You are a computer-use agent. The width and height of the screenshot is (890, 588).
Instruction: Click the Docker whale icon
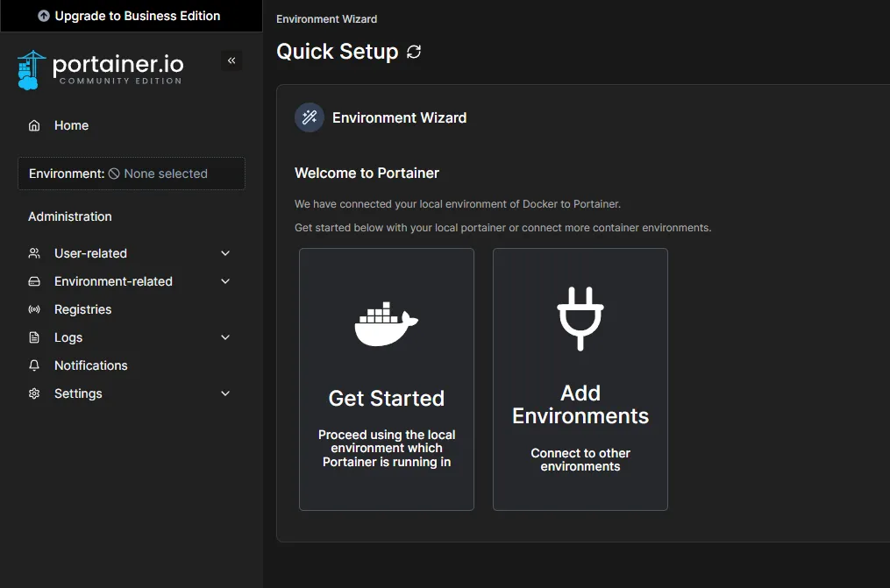pyautogui.click(x=386, y=323)
